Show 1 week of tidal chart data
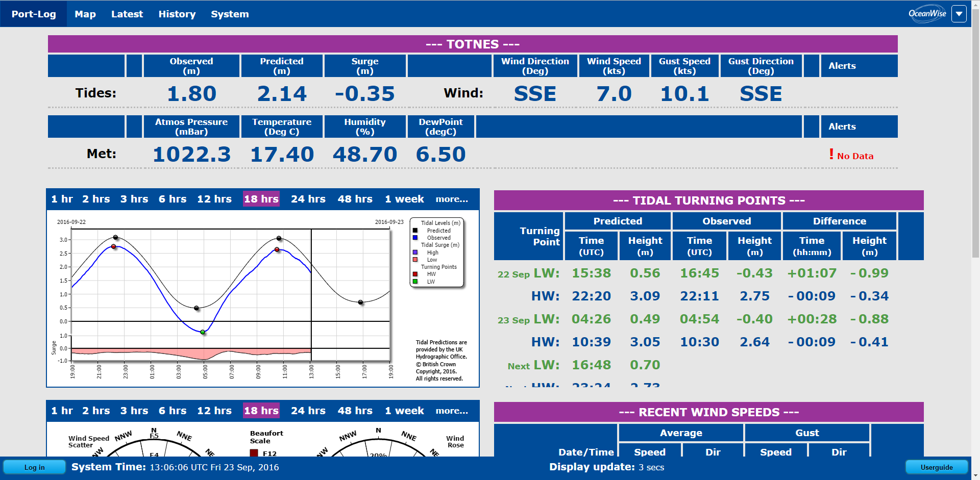This screenshot has width=980, height=480. click(x=404, y=199)
